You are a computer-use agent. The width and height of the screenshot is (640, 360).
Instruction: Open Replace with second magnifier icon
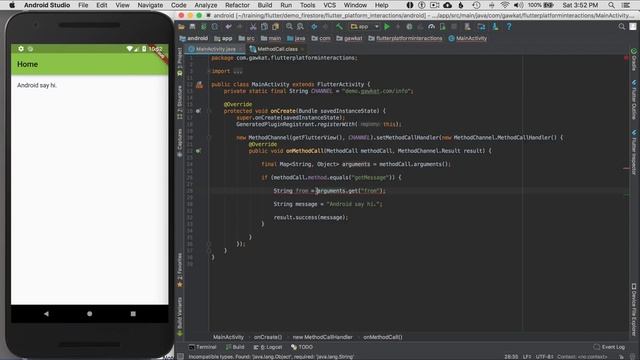[300, 27]
